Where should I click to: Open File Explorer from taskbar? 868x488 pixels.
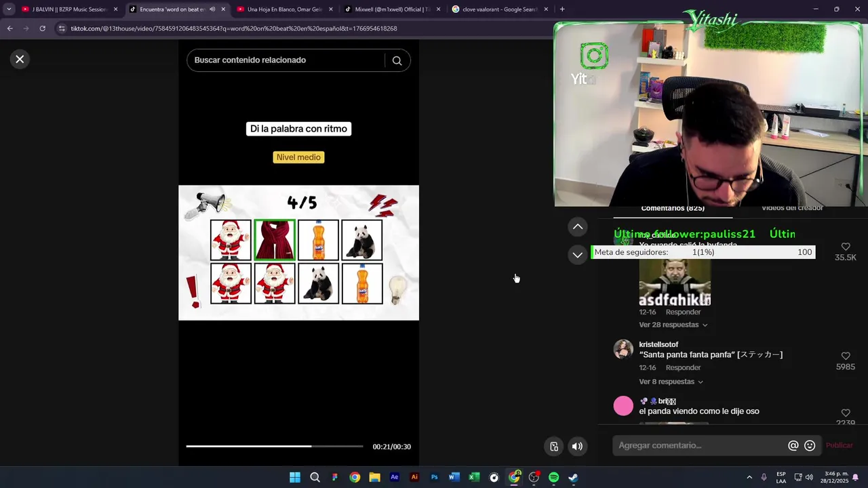pos(374,477)
